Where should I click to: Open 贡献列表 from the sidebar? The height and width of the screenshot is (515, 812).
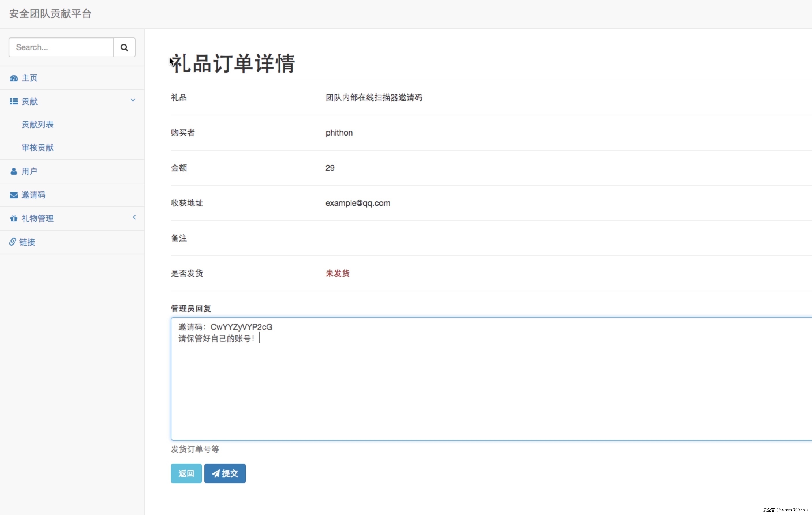(38, 124)
